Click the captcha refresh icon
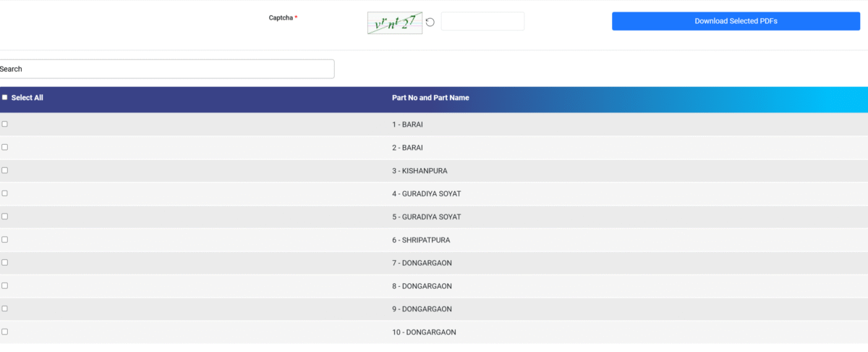This screenshot has height=352, width=868. coord(430,22)
